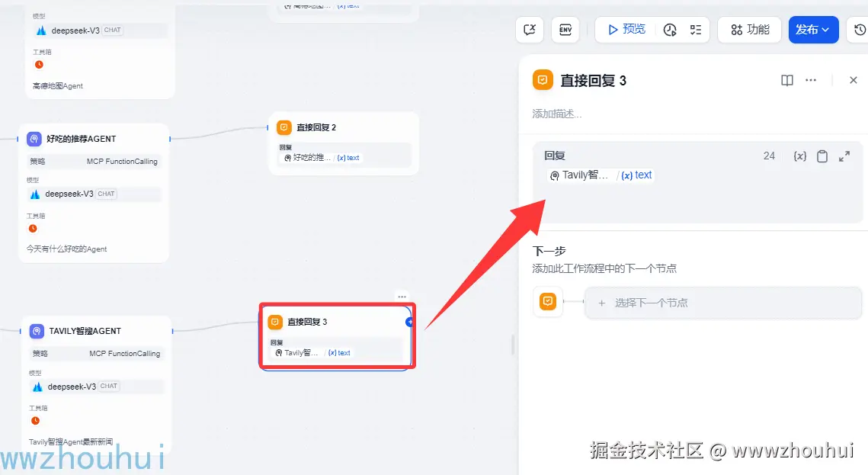The height and width of the screenshot is (475, 868).
Task: Click the character count 24 in reply editor
Action: click(769, 156)
